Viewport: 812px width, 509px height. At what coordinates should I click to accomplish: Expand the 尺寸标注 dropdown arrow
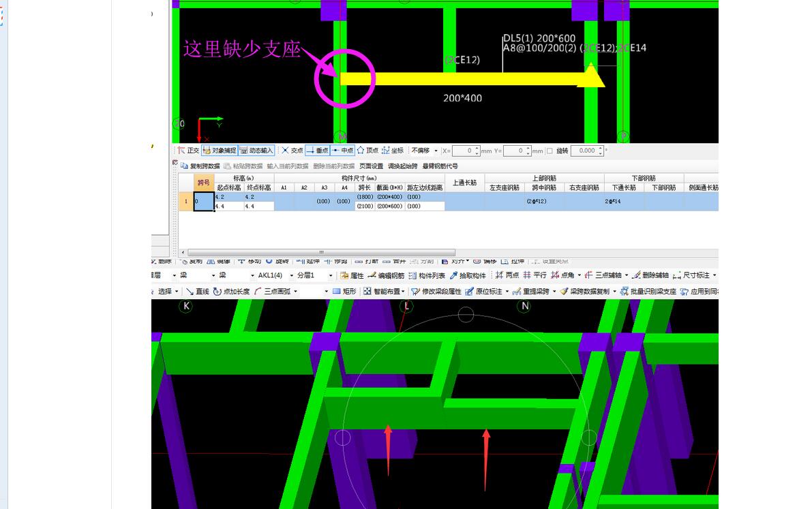coord(715,275)
